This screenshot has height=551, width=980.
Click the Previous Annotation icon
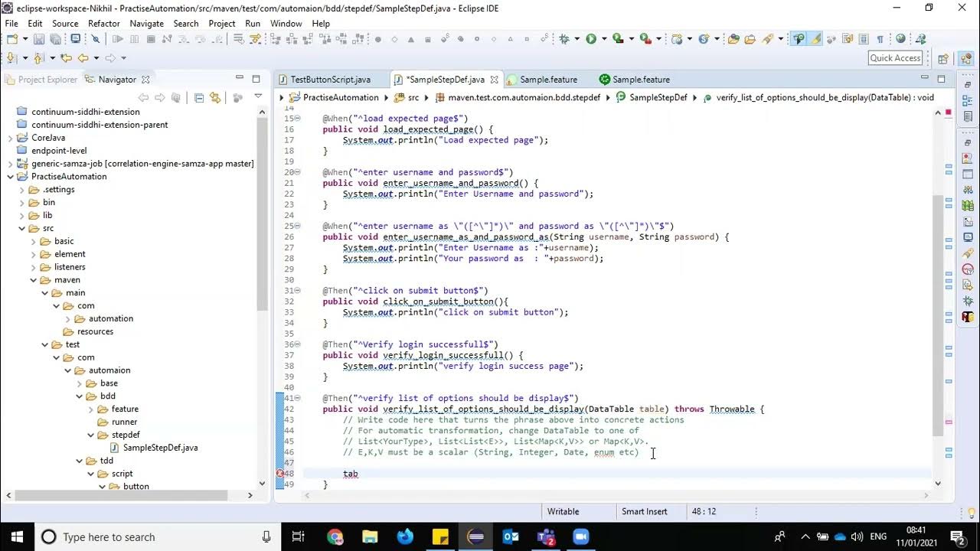click(38, 57)
